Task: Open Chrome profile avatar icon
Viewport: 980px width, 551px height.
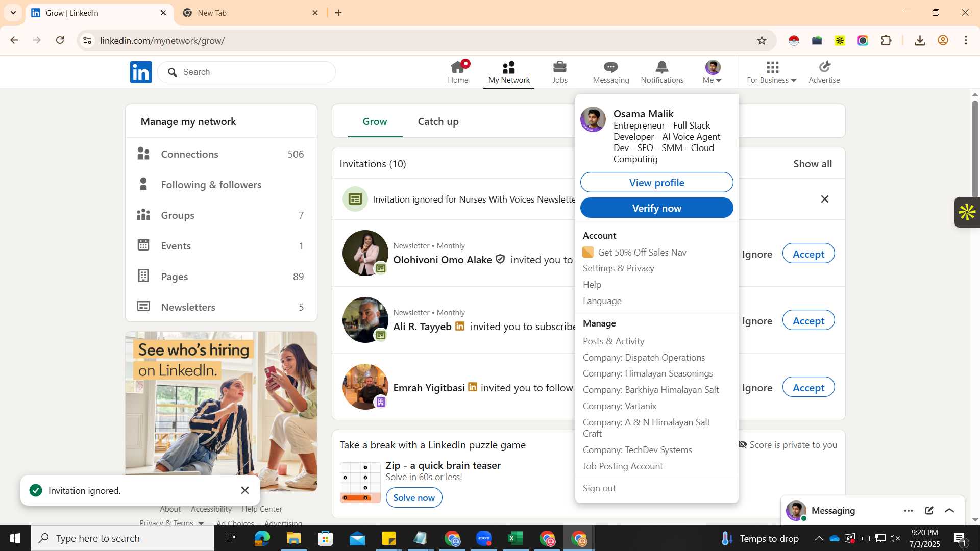Action: pyautogui.click(x=943, y=40)
